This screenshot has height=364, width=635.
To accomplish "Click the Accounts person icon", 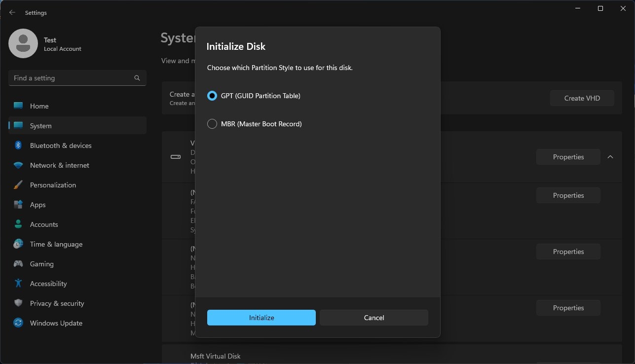I will [x=18, y=224].
